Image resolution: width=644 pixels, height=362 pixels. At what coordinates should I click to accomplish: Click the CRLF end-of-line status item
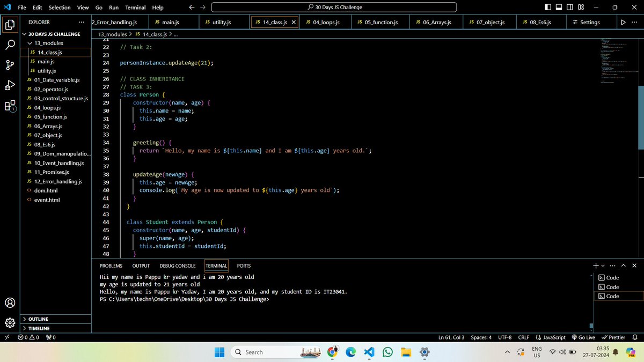(x=523, y=337)
